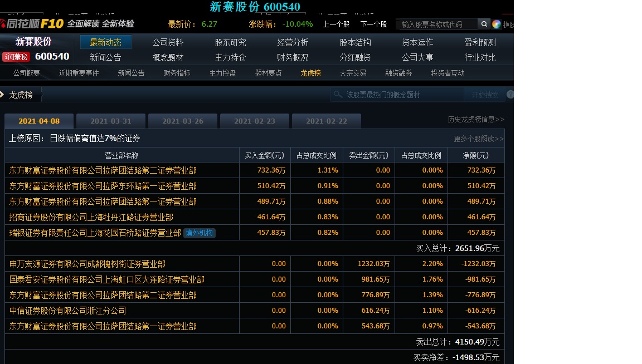Screen dimensions: 642x364
Task: Click the 卖出金额(元) column header
Action: (x=368, y=155)
